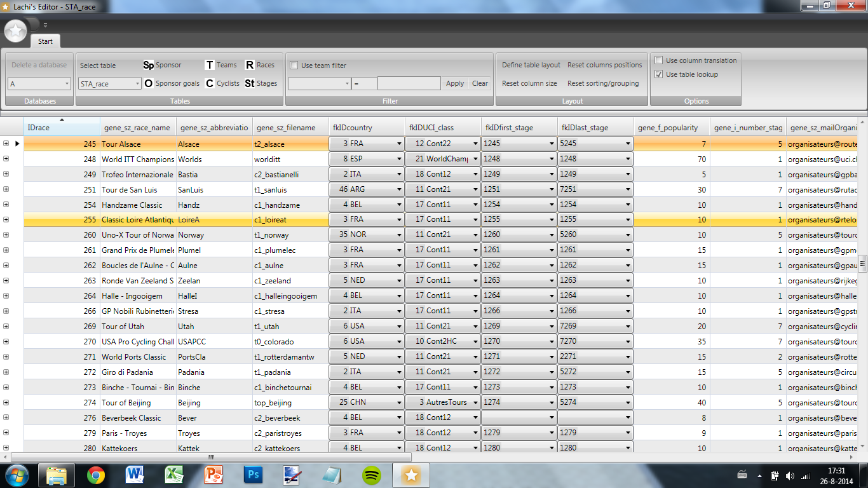Open the Races table via R icon
868x488 pixels.
point(250,65)
